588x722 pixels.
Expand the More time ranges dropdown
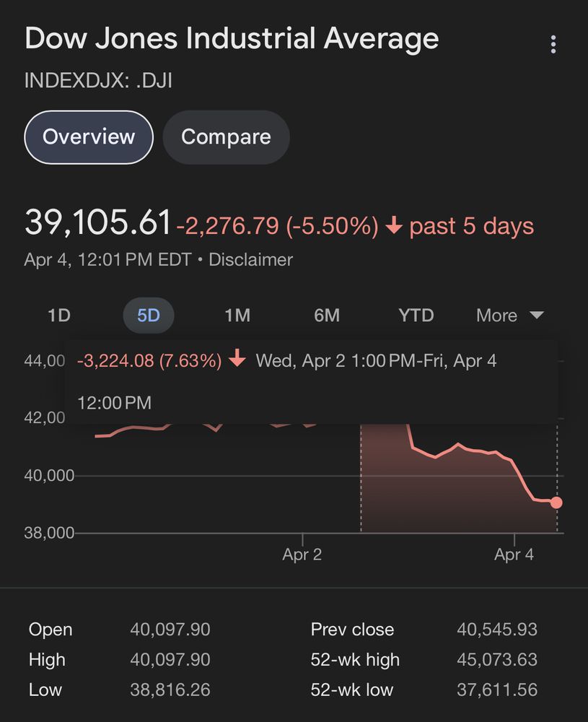click(509, 316)
